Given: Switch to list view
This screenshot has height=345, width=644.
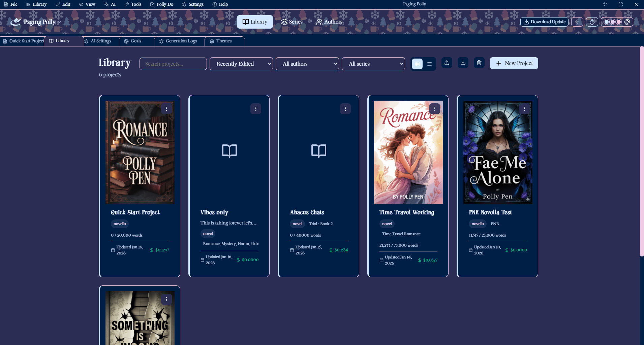Looking at the screenshot, I should coord(429,64).
